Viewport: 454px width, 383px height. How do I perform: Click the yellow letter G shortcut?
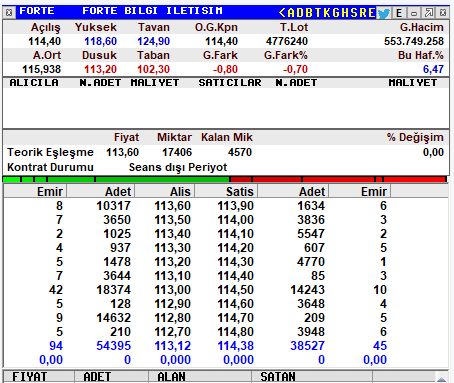click(x=336, y=13)
